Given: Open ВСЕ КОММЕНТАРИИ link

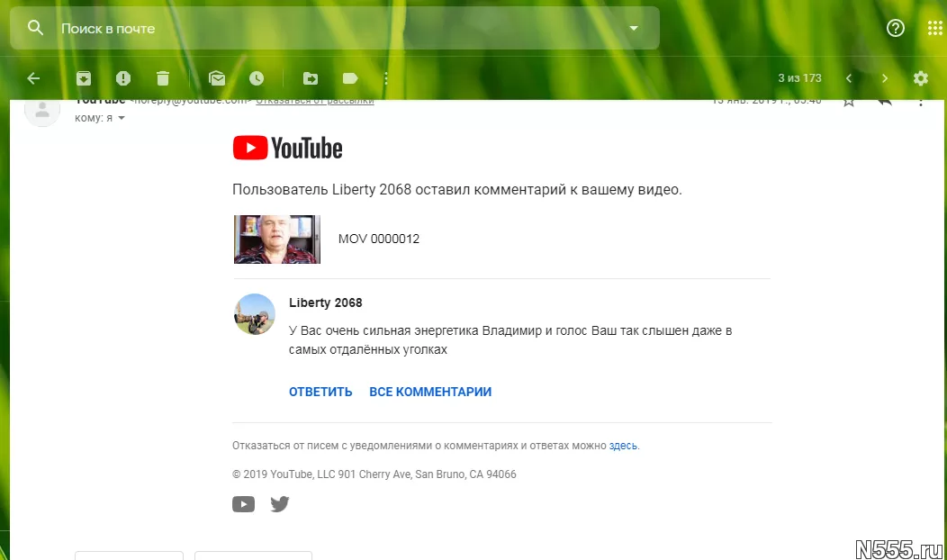Looking at the screenshot, I should [x=430, y=392].
